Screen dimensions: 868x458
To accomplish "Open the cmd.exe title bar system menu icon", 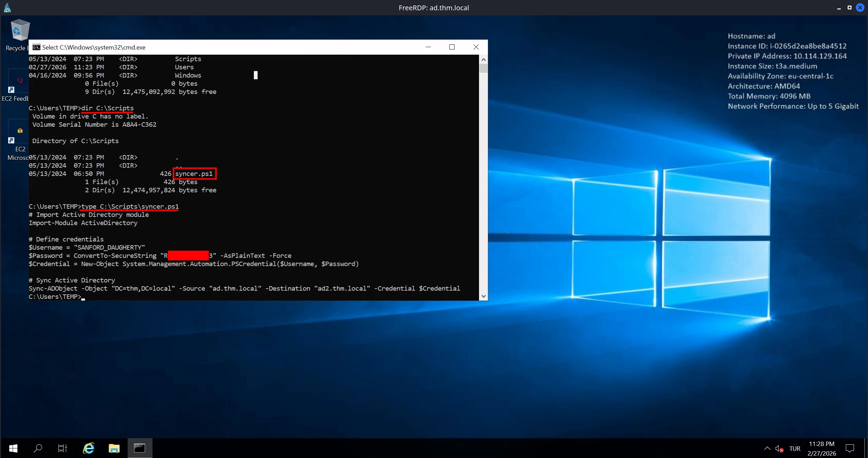I will (36, 47).
